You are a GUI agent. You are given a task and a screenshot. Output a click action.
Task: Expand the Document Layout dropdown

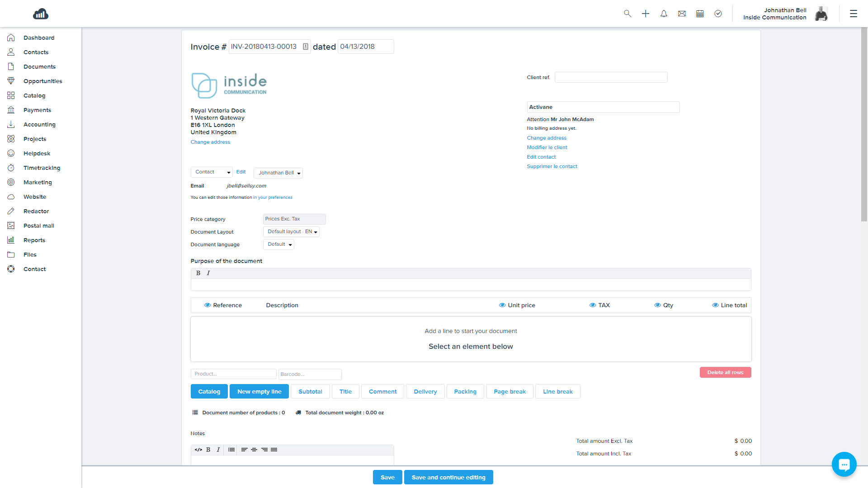(x=291, y=232)
